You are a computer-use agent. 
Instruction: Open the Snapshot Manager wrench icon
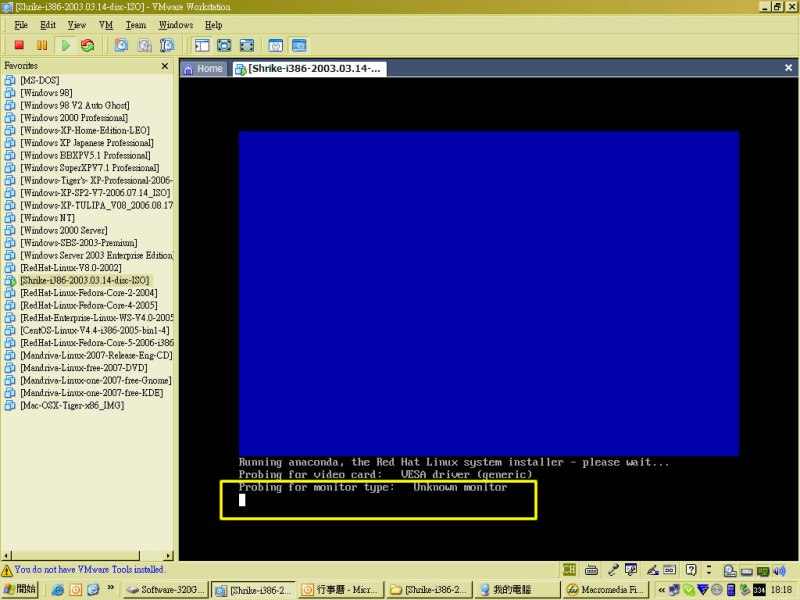167,45
